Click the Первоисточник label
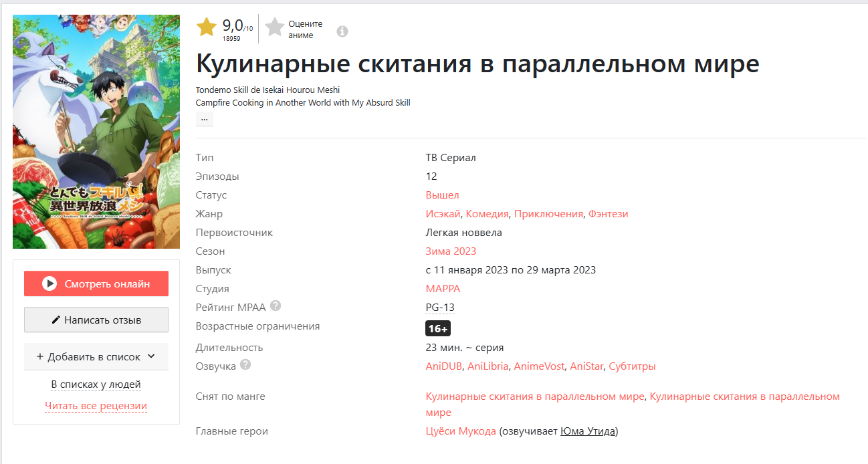Viewport: 868px width, 464px height. [x=234, y=233]
